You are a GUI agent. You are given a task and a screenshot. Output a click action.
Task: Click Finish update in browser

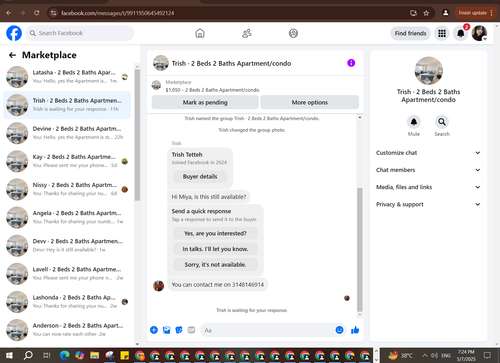[x=475, y=13]
